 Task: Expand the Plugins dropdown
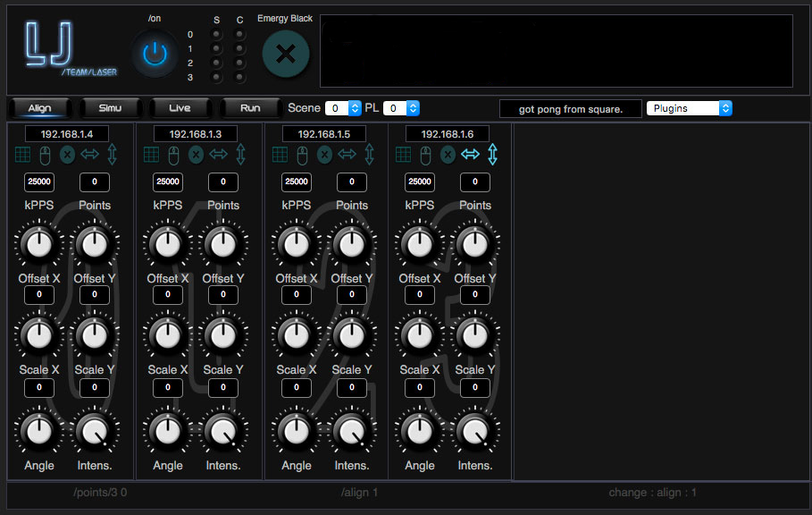[x=689, y=108]
